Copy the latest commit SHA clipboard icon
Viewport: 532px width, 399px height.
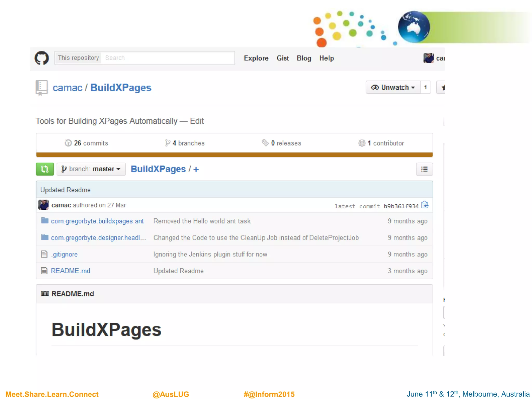click(425, 205)
